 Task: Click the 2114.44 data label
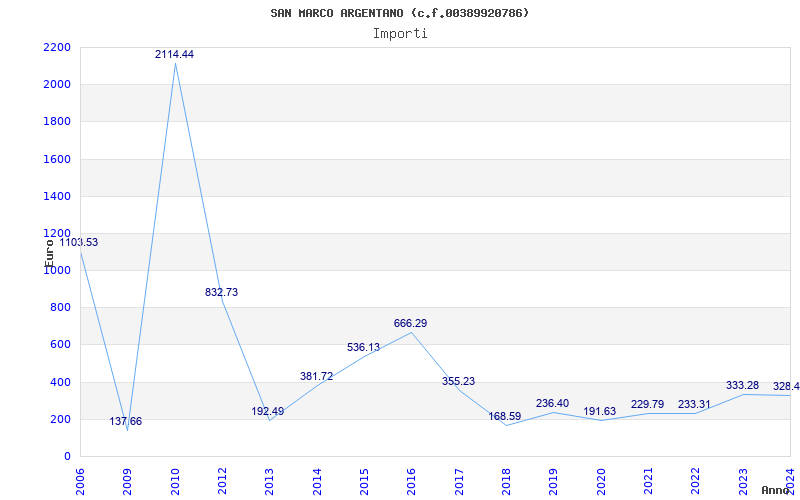[x=174, y=54]
